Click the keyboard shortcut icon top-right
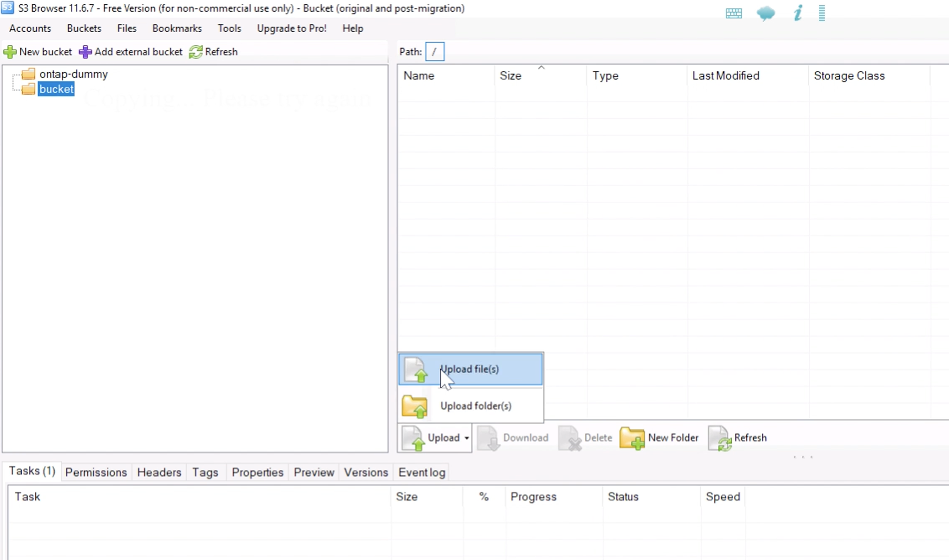Screen dimensions: 949x560 point(733,12)
